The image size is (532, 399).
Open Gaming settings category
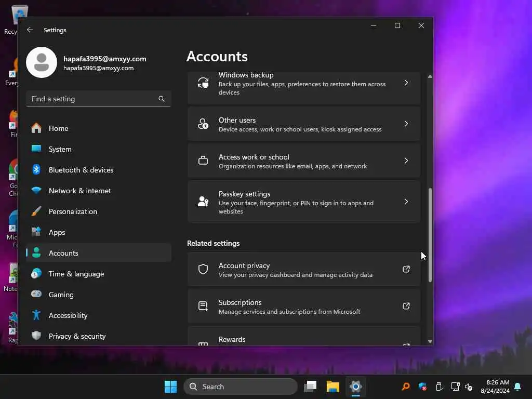98,295
